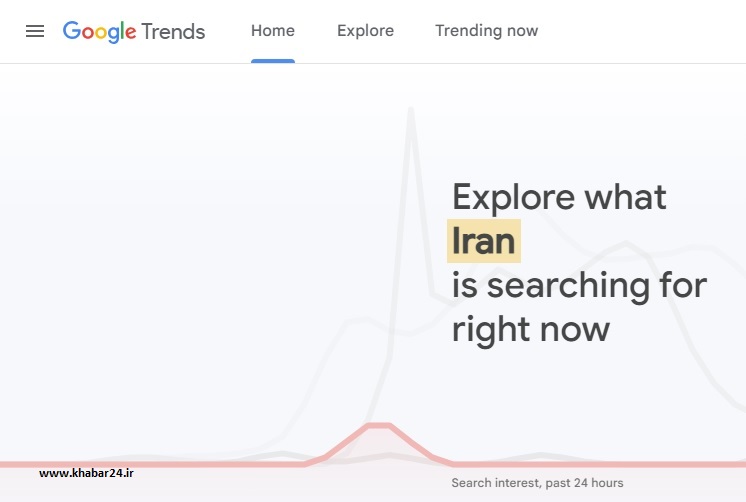746x502 pixels.
Task: Click the top of the tall grey spike
Action: [411, 111]
